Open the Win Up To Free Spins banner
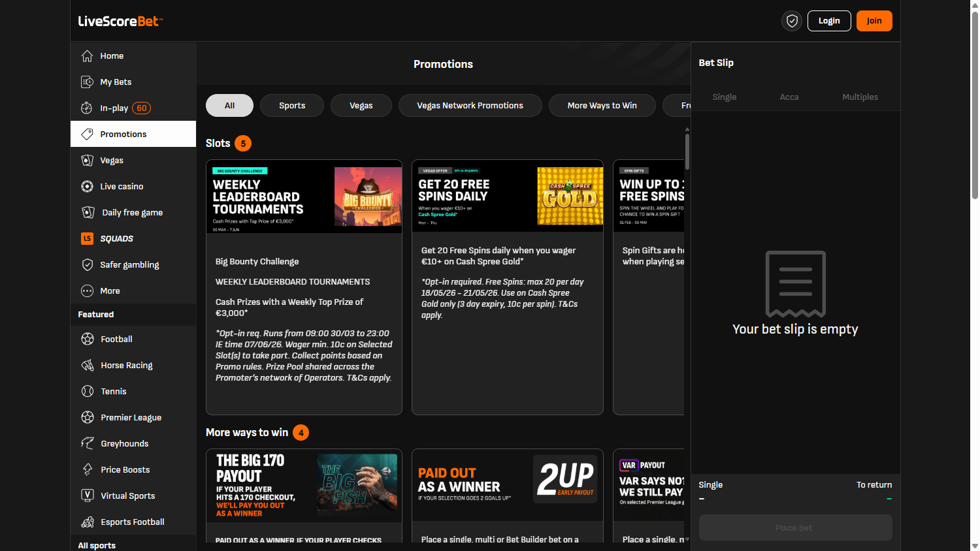980x551 pixels. [x=649, y=196]
